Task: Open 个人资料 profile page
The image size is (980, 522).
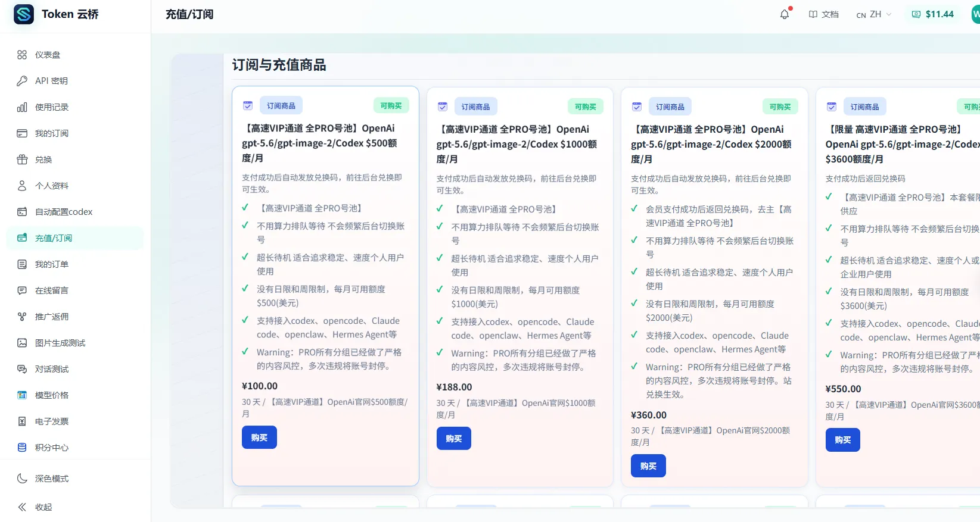Action: [x=75, y=186]
